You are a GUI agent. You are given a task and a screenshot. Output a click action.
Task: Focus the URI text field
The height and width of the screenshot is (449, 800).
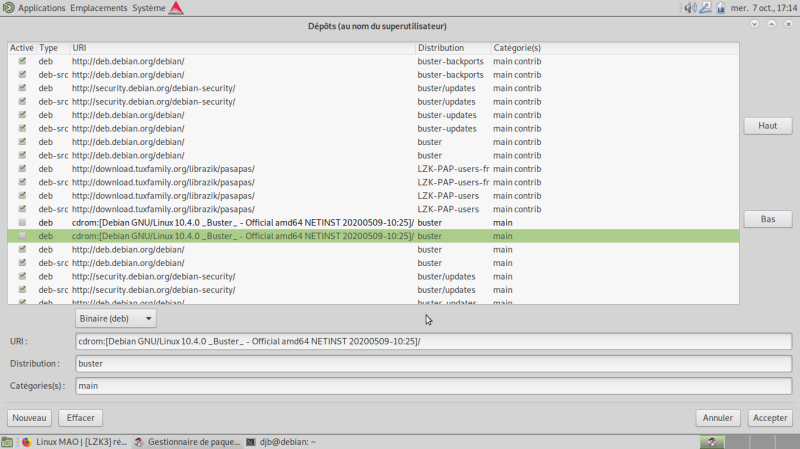click(434, 341)
